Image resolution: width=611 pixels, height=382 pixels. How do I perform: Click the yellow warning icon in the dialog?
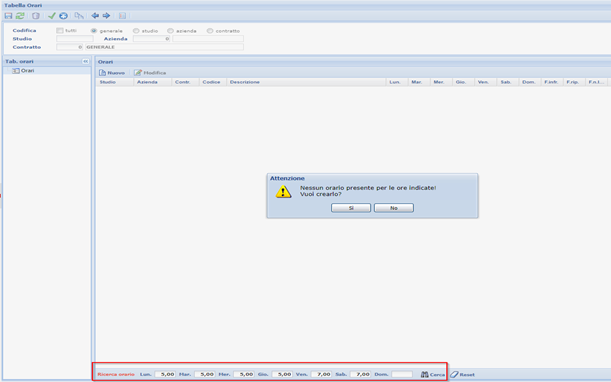(x=283, y=191)
